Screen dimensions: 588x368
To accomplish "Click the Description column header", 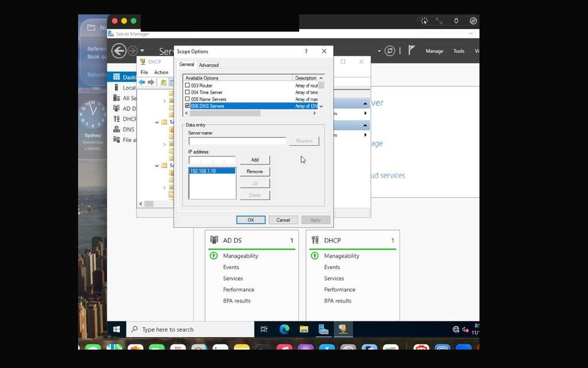I will [x=305, y=78].
